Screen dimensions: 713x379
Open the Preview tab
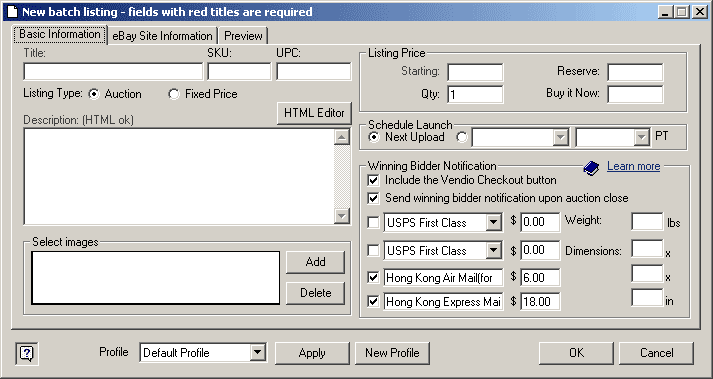(x=243, y=36)
